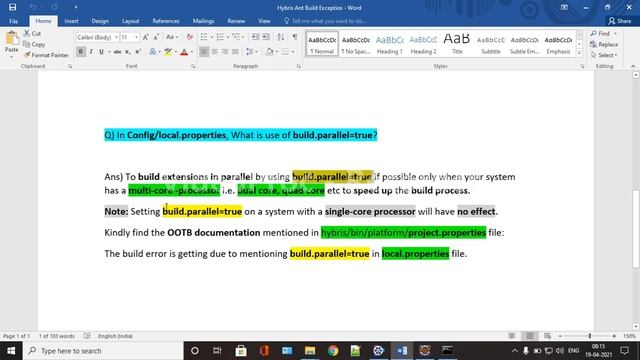
Task: Zoom out using the minus button
Action: tap(560, 336)
